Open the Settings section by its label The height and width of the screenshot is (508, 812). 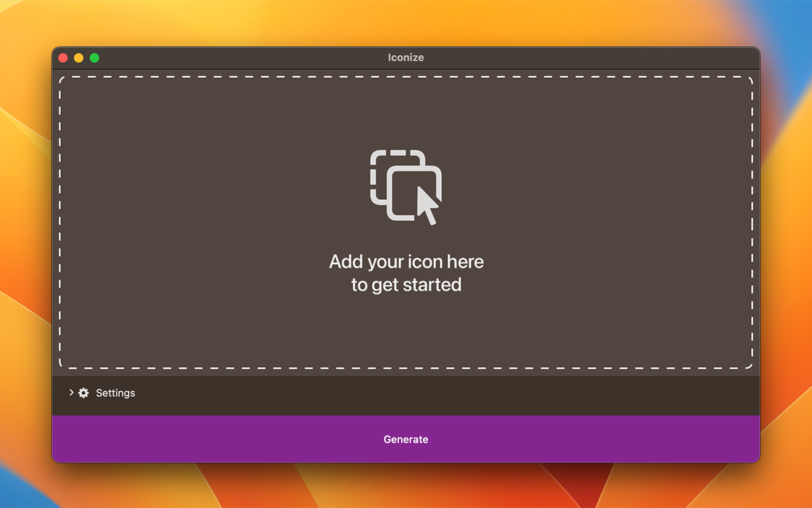(x=115, y=393)
